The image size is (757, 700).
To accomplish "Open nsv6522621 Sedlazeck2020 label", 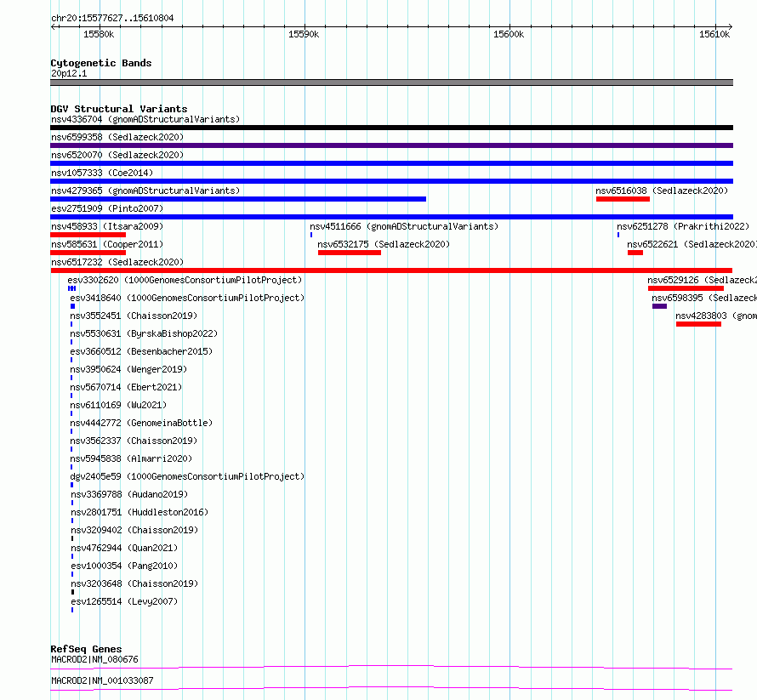I will 692,244.
